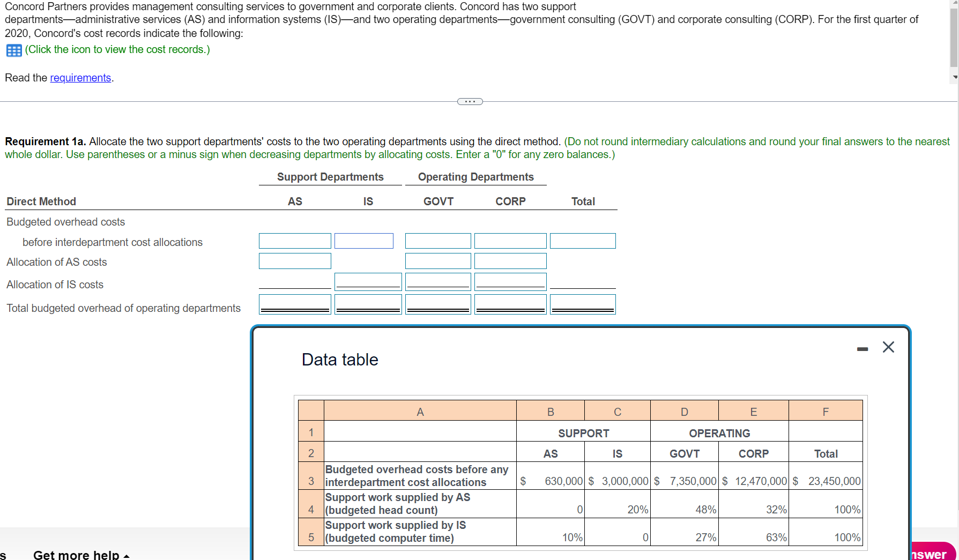Minimize the Data table dialog
The height and width of the screenshot is (560, 959).
863,348
